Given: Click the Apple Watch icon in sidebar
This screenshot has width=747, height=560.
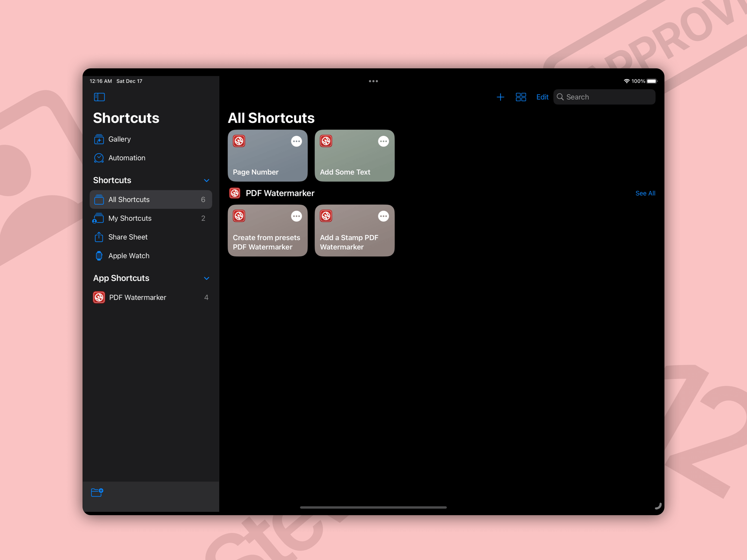Looking at the screenshot, I should tap(99, 256).
